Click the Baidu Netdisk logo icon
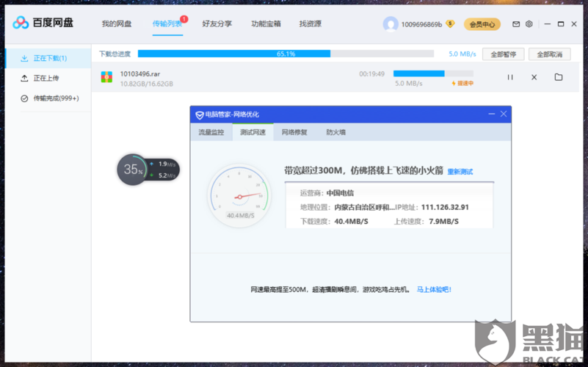 tap(21, 23)
